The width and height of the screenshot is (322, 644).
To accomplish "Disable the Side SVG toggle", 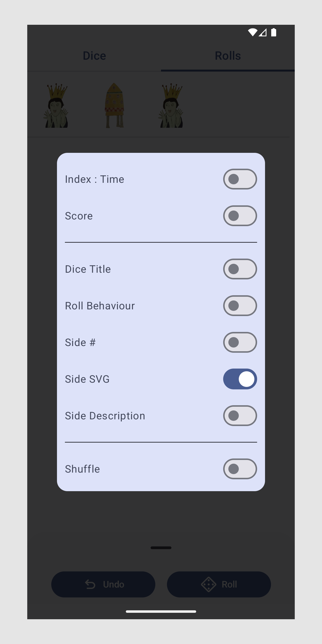I will (x=240, y=379).
